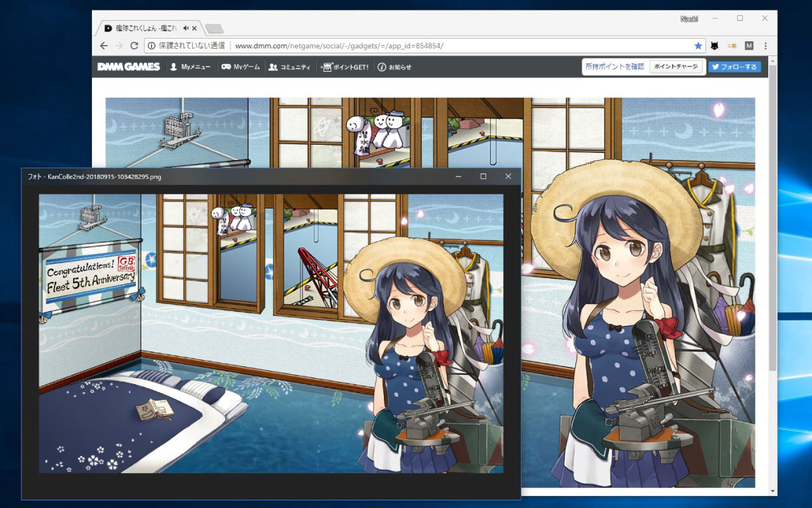
Task: Click the orange extension icon beside it
Action: click(733, 45)
